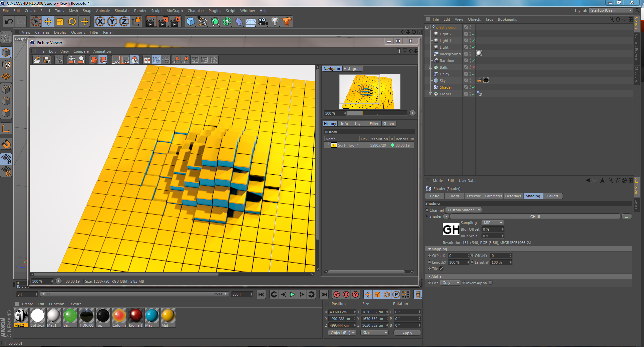Viewport: 644px width, 347px height.
Task: Click the Undo arrow icon
Action: [x=9, y=22]
